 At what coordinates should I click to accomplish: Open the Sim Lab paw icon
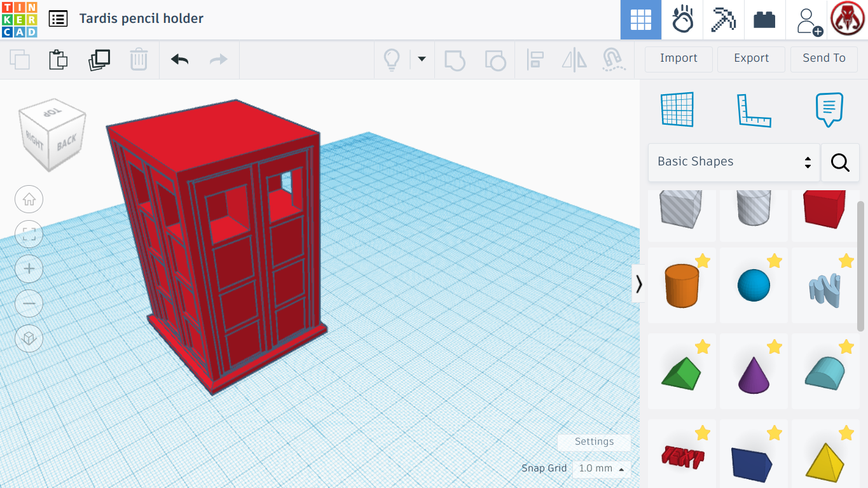(x=682, y=20)
